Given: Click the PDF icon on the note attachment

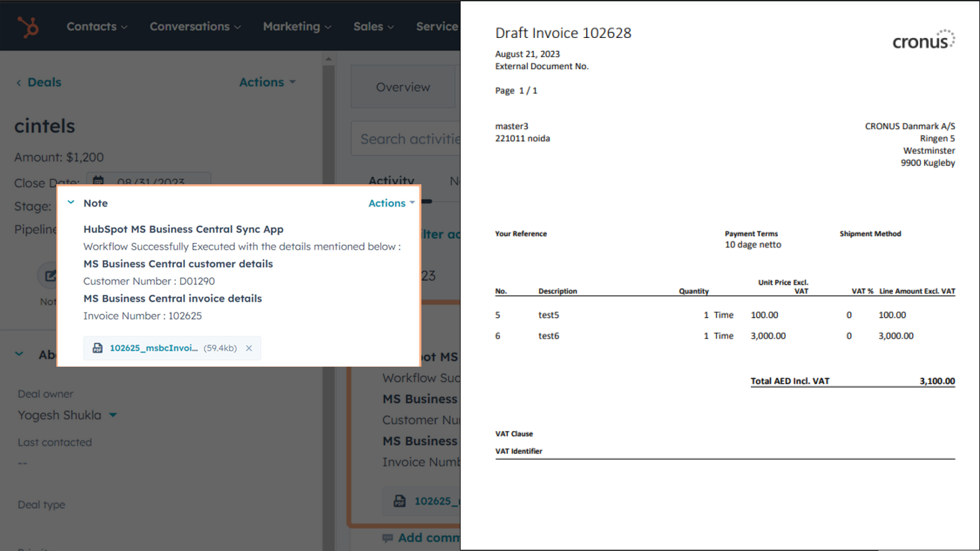Looking at the screenshot, I should pyautogui.click(x=98, y=348).
